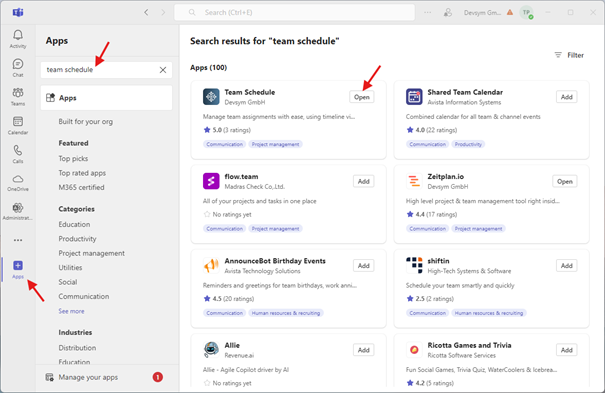This screenshot has height=393, width=605.
Task: Open Chat from the left rail
Action: [18, 68]
